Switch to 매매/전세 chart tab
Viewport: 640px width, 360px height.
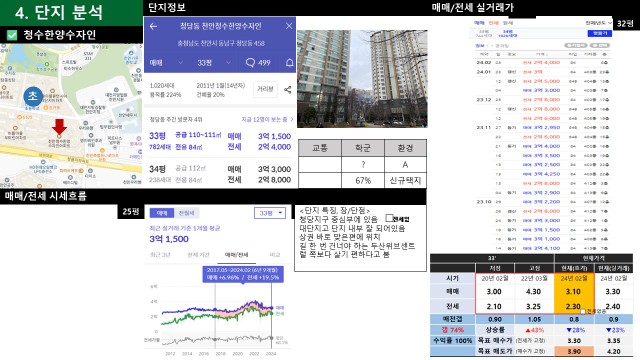pyautogui.click(x=237, y=255)
